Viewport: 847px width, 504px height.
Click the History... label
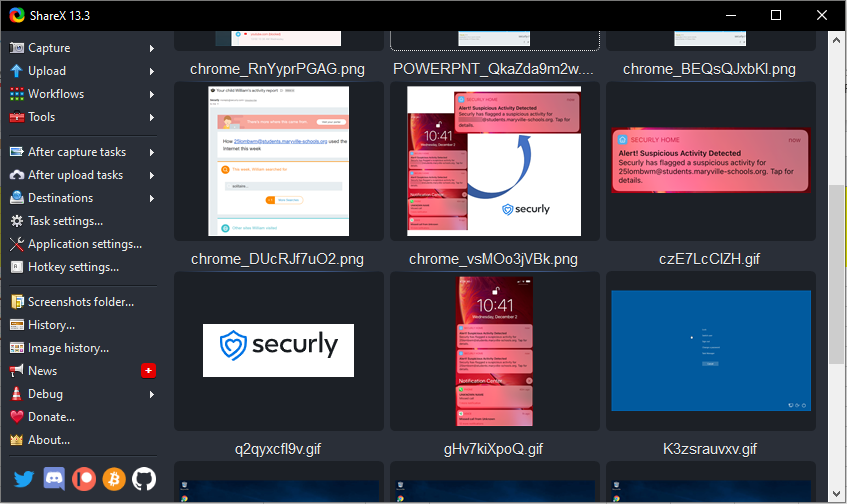point(51,325)
